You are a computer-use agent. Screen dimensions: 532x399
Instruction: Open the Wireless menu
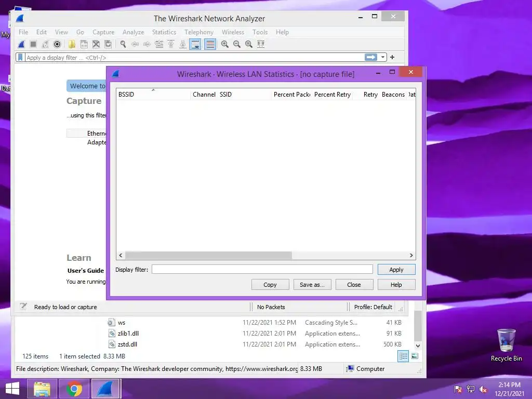click(x=233, y=32)
